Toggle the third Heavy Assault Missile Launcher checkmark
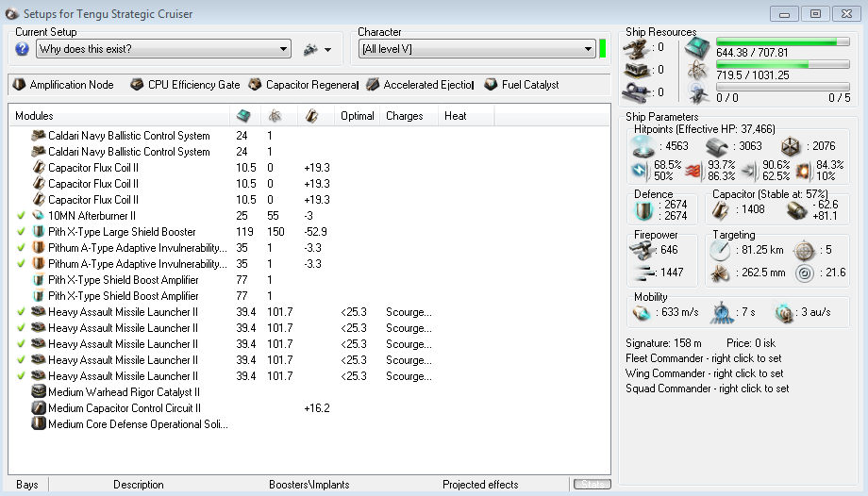 pos(21,344)
